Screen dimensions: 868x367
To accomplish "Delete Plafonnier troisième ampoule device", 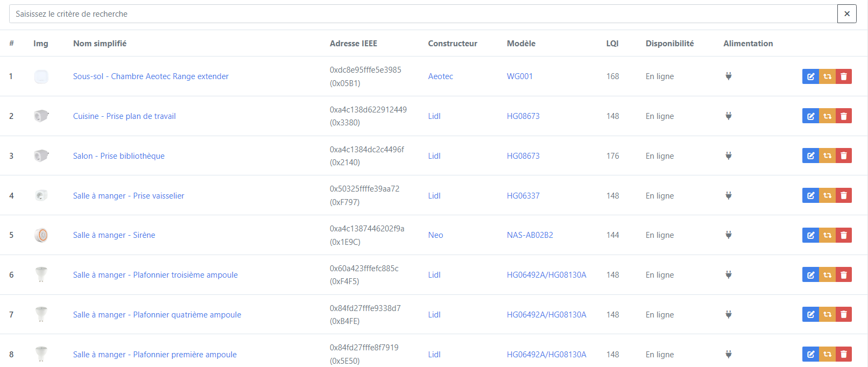I will pyautogui.click(x=844, y=275).
